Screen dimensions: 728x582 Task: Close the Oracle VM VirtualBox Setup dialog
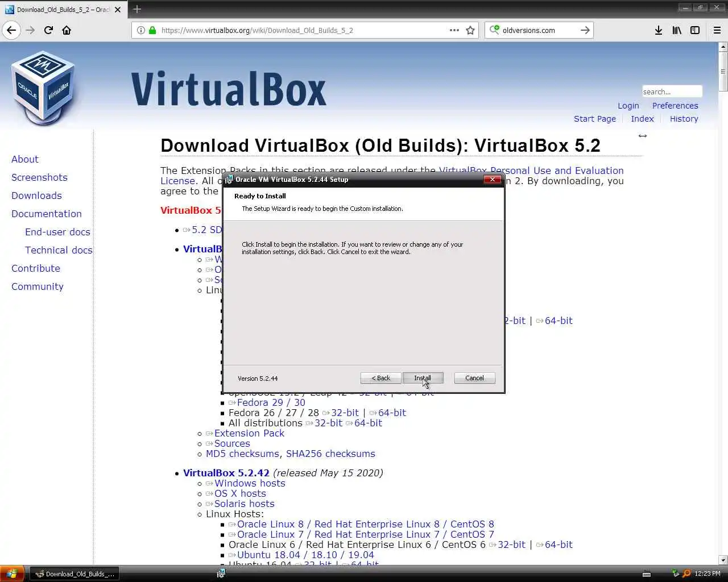click(493, 179)
